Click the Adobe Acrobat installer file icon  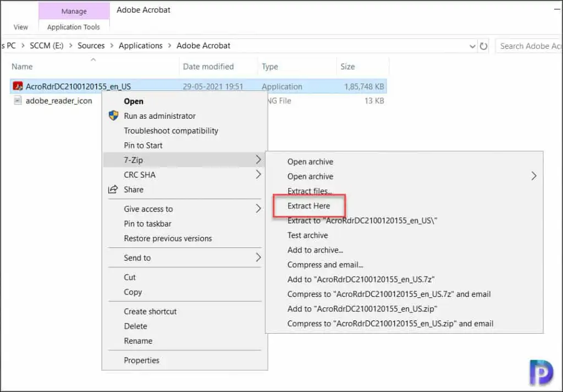pos(18,86)
